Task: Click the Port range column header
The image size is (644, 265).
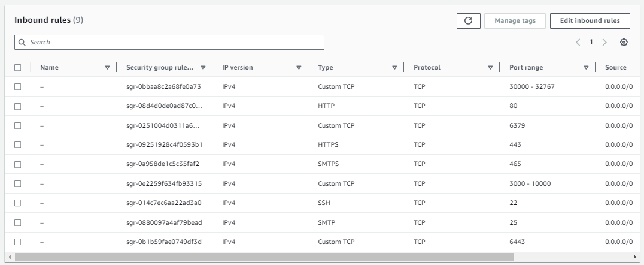Action: click(x=525, y=68)
